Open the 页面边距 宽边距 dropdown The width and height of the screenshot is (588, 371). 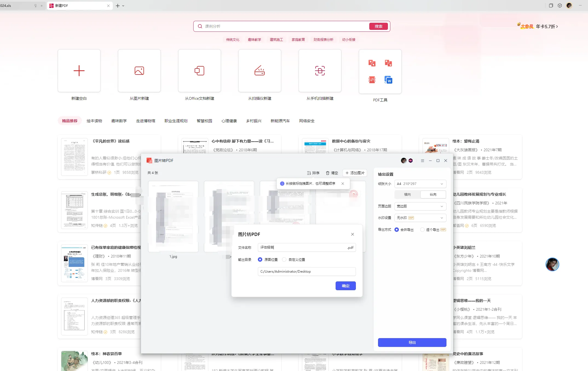pos(420,206)
